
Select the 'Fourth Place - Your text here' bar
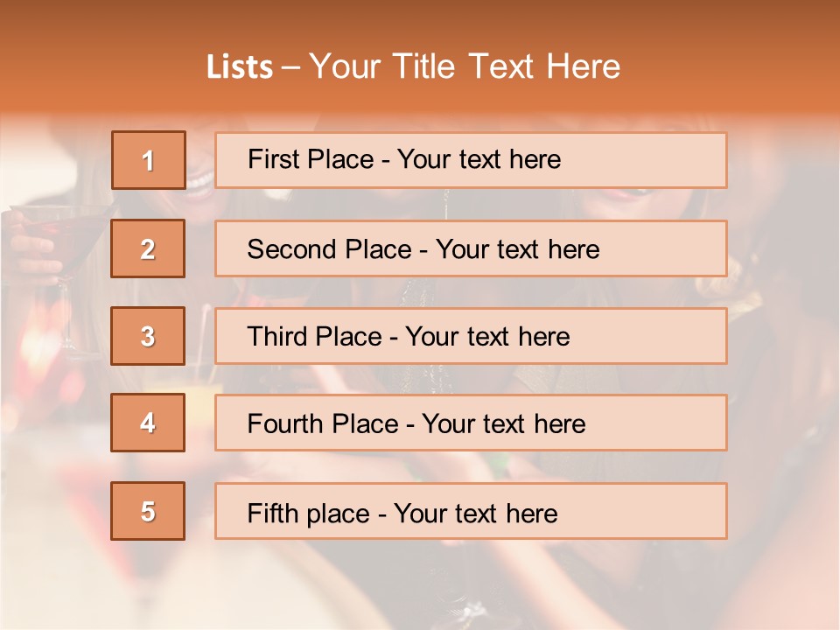(x=471, y=423)
